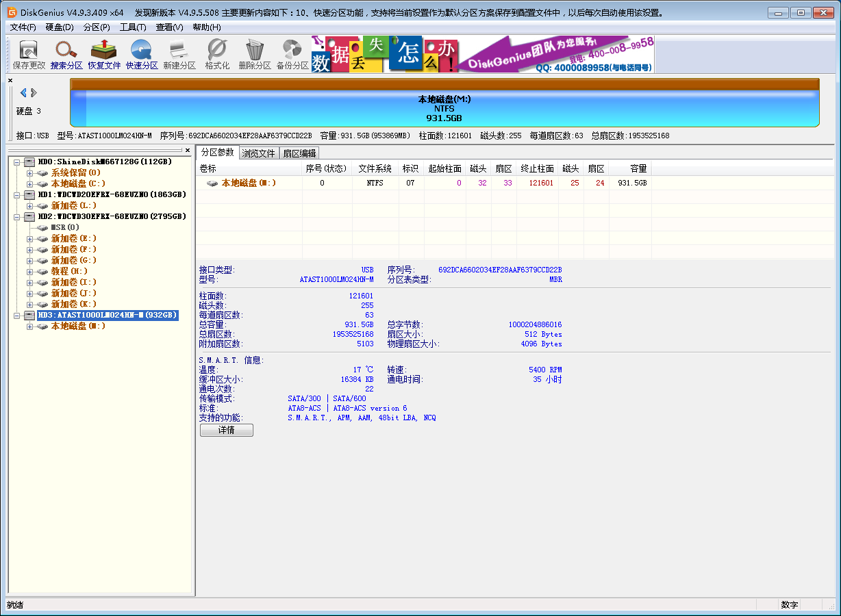Click the drive icon beside 教程(H:)

point(42,271)
